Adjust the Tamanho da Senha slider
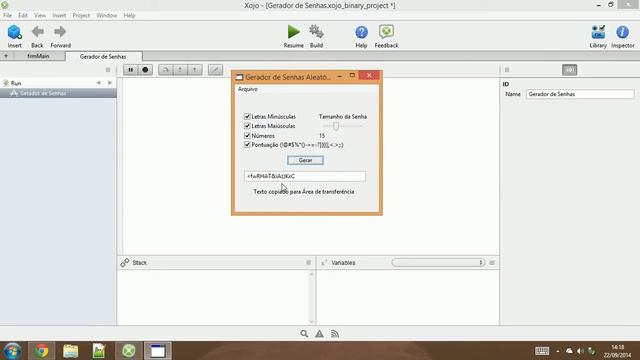The height and width of the screenshot is (360, 640). [x=336, y=126]
